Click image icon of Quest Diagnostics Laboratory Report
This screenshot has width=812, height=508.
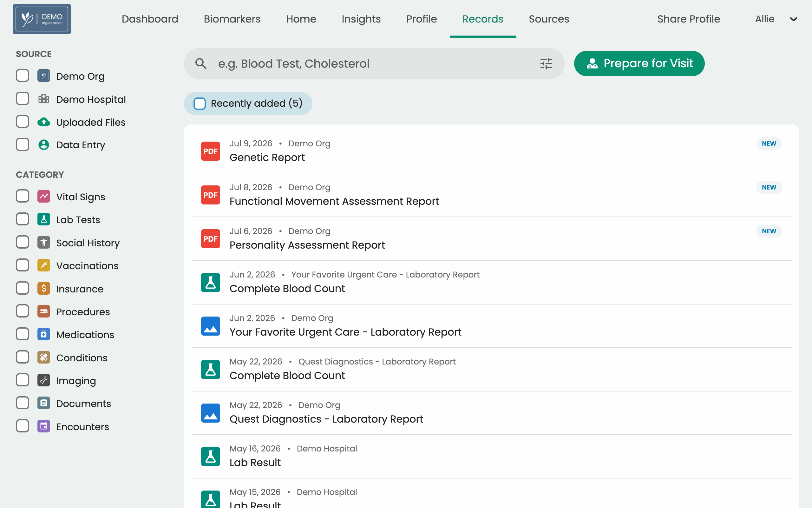click(x=210, y=413)
